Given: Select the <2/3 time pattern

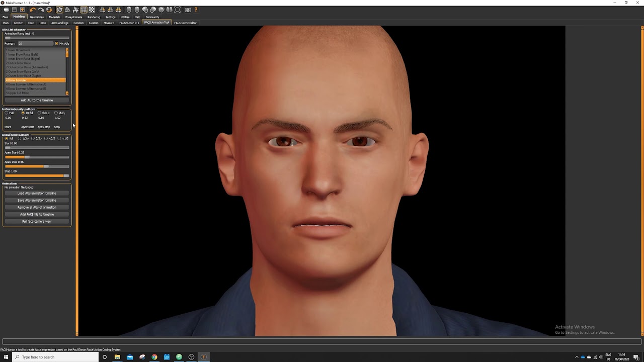Looking at the screenshot, I should point(46,138).
